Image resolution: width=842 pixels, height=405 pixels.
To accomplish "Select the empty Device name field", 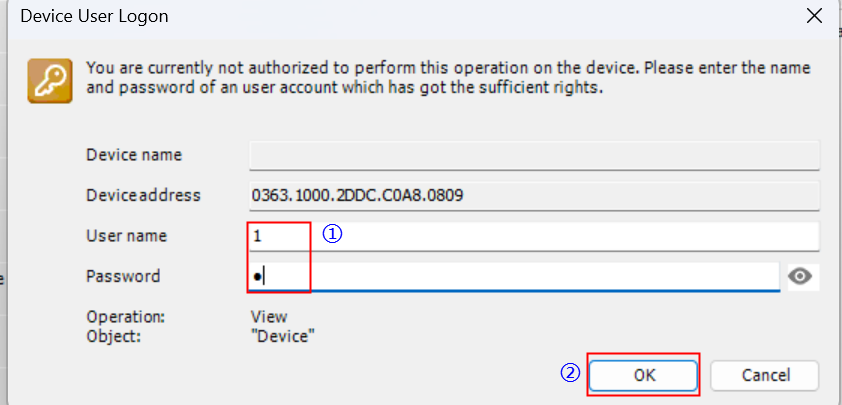I will tap(534, 155).
